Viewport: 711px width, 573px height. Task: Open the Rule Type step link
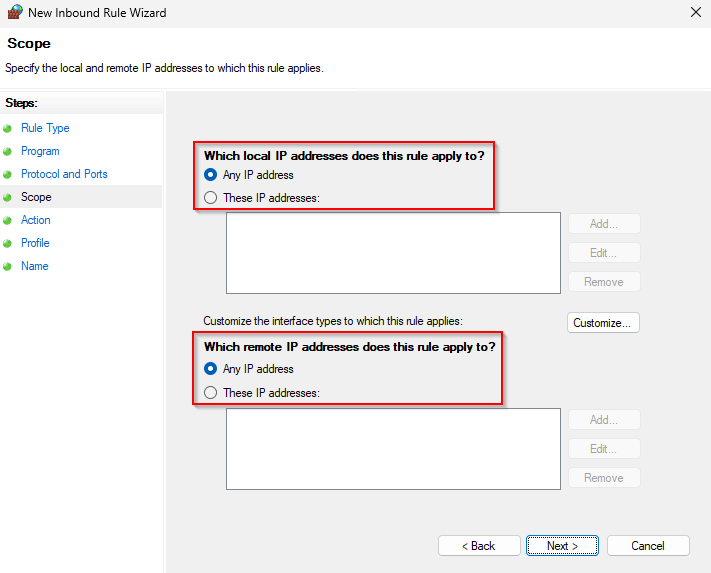[x=45, y=128]
